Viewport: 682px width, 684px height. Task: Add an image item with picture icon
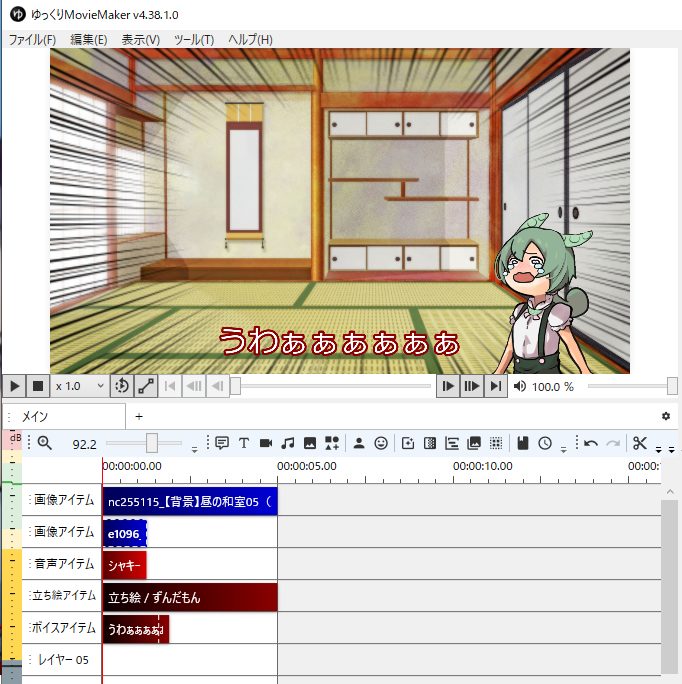[x=310, y=443]
